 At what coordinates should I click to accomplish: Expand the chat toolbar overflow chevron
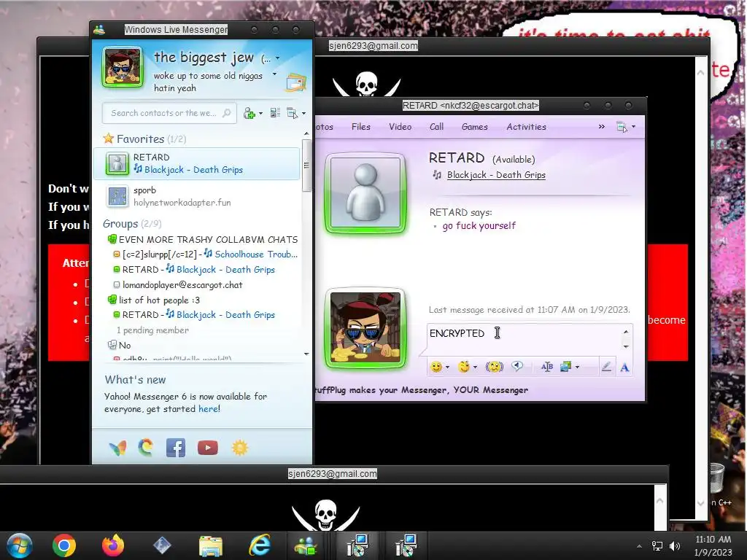[601, 127]
